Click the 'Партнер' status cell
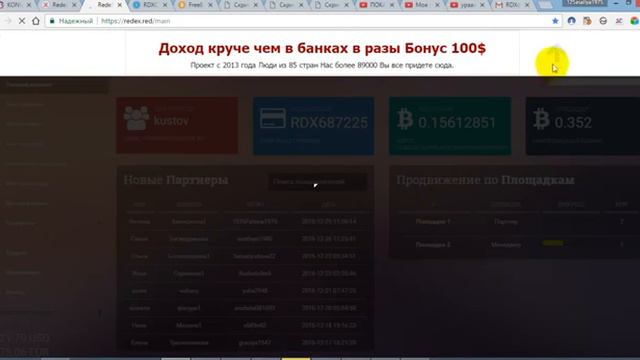 point(506,222)
